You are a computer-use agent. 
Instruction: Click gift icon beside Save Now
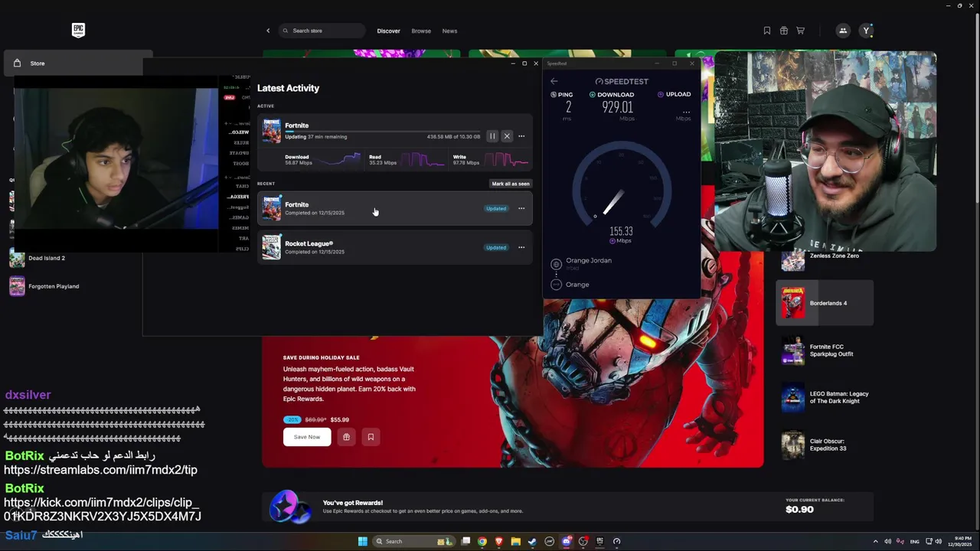(346, 437)
